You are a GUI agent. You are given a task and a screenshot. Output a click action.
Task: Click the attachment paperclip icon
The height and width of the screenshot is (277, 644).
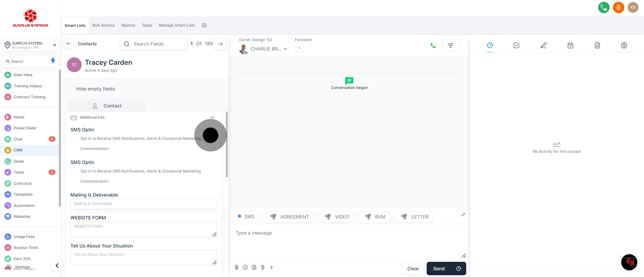[237, 267]
